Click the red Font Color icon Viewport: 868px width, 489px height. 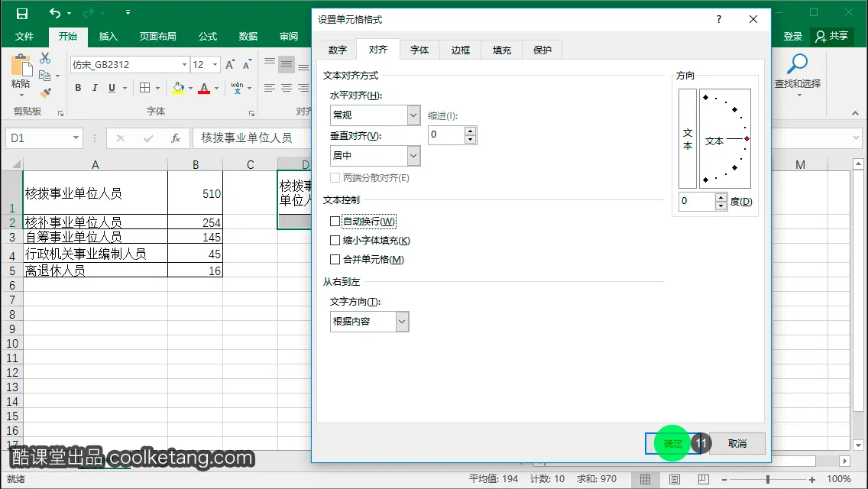204,88
